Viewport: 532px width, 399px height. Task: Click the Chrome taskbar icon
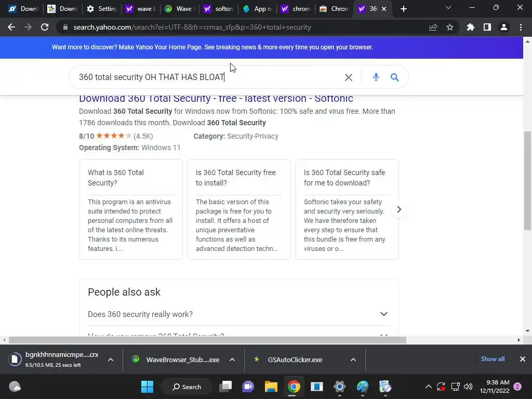point(294,387)
